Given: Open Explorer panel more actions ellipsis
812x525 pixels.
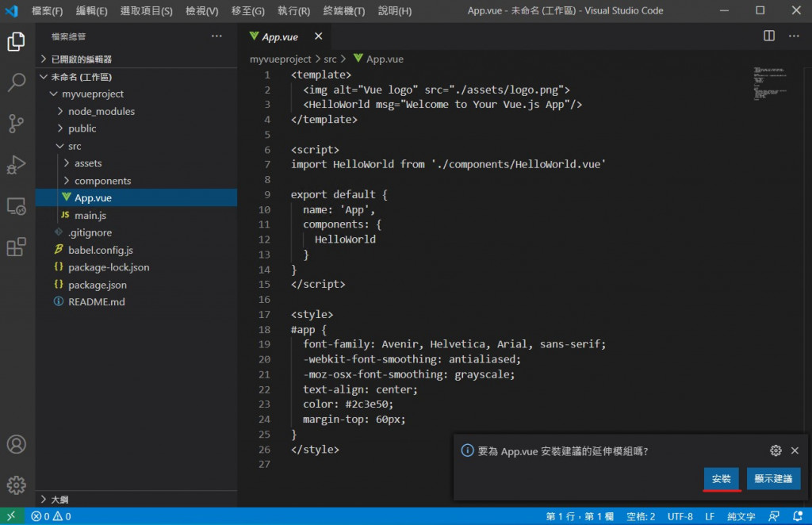Looking at the screenshot, I should pos(216,36).
